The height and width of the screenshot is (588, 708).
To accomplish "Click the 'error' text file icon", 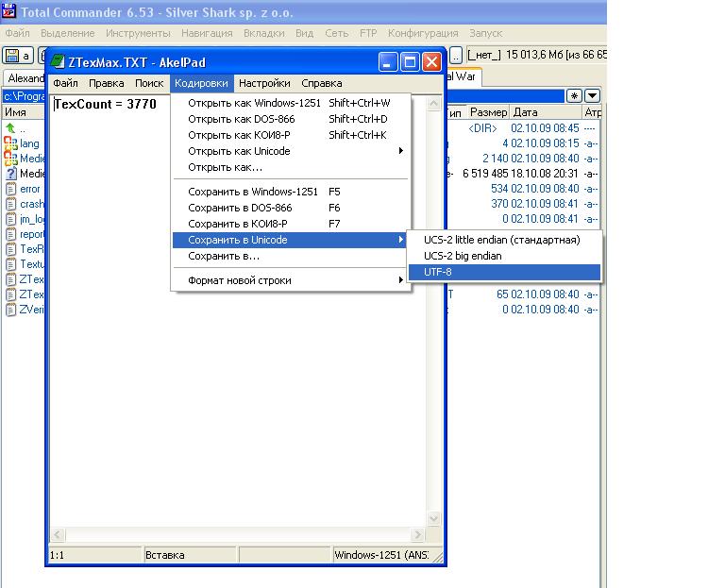I will point(10,189).
